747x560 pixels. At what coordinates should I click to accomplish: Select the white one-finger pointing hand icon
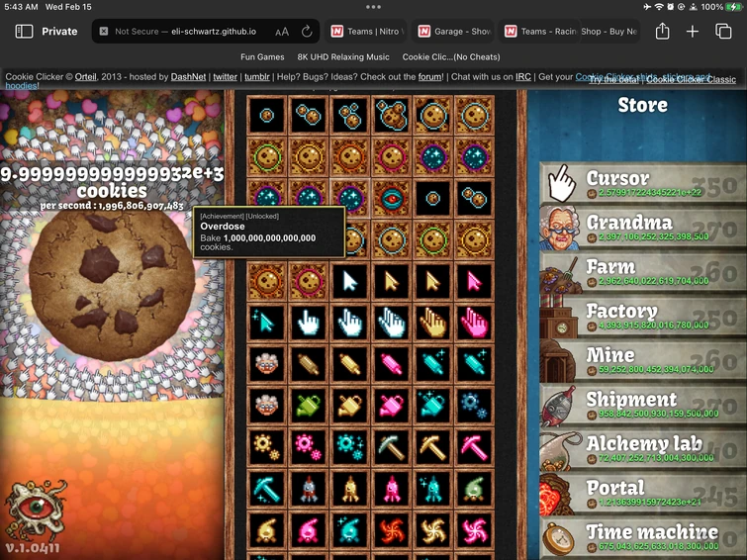[x=308, y=323]
